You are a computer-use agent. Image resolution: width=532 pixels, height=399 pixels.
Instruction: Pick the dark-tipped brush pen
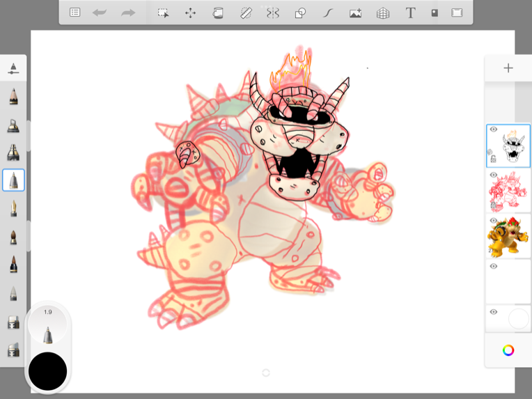13,265
